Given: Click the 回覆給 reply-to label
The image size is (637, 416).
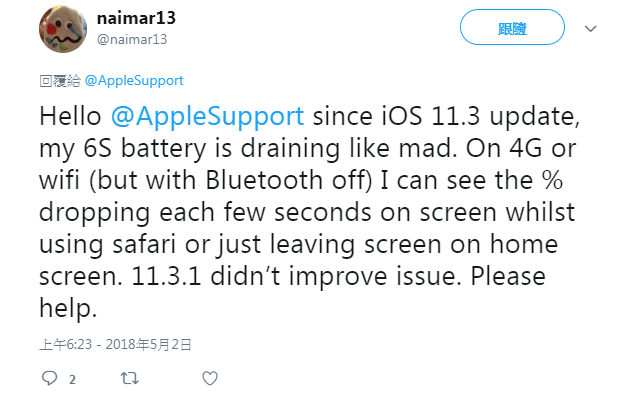Looking at the screenshot, I should [60, 81].
